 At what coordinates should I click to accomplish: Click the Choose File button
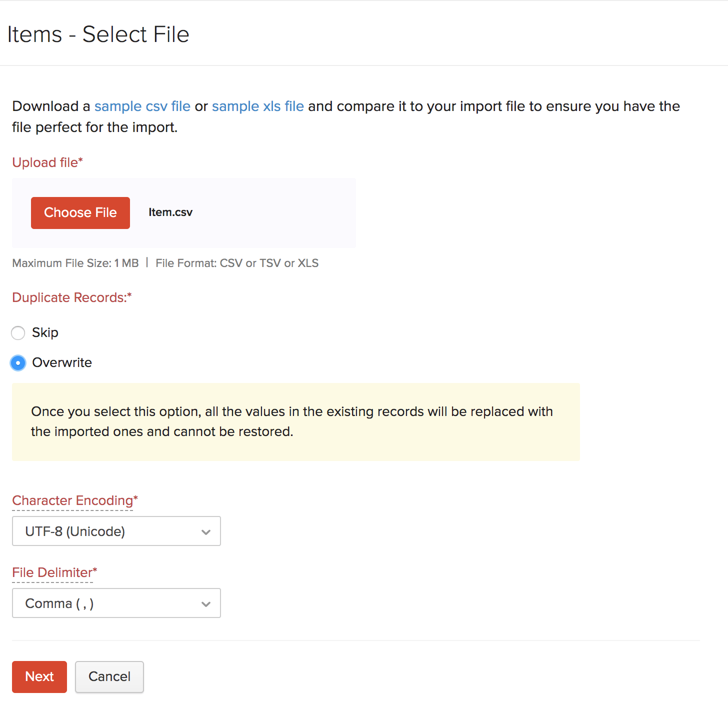[80, 212]
